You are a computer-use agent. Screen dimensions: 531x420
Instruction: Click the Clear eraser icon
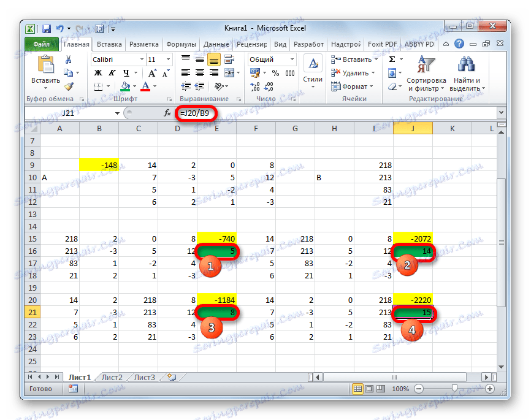(392, 86)
